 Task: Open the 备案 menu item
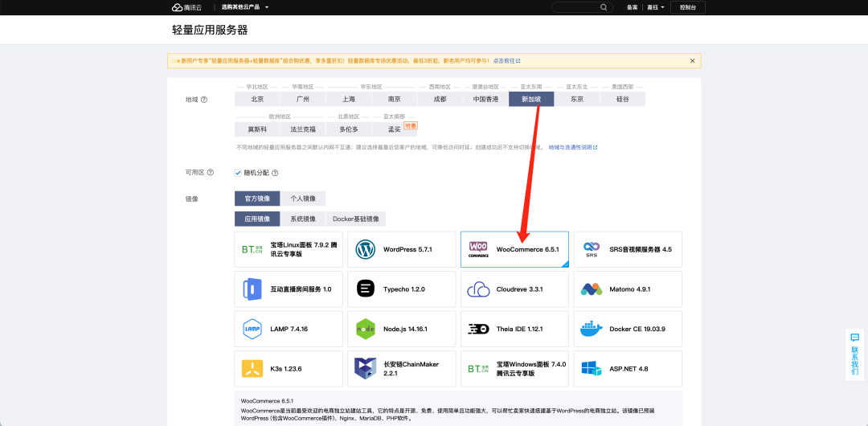click(x=633, y=7)
